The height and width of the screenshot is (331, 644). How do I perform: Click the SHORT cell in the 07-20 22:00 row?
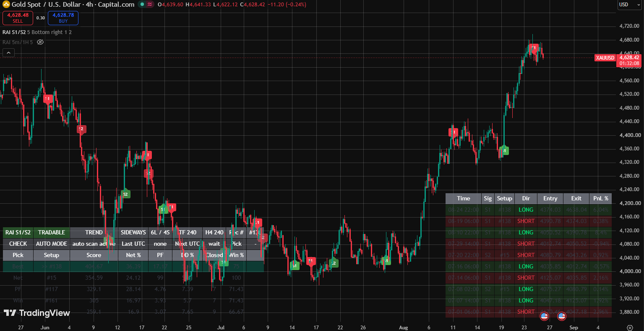coord(526,255)
